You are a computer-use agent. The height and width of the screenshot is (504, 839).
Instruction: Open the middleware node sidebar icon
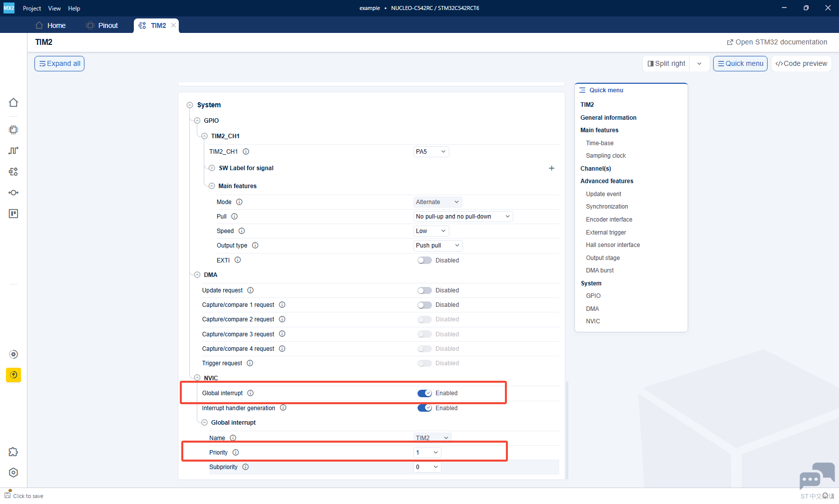(x=13, y=193)
